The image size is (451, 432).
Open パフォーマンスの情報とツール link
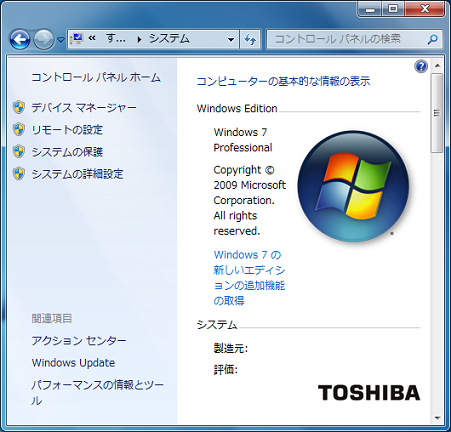(97, 392)
